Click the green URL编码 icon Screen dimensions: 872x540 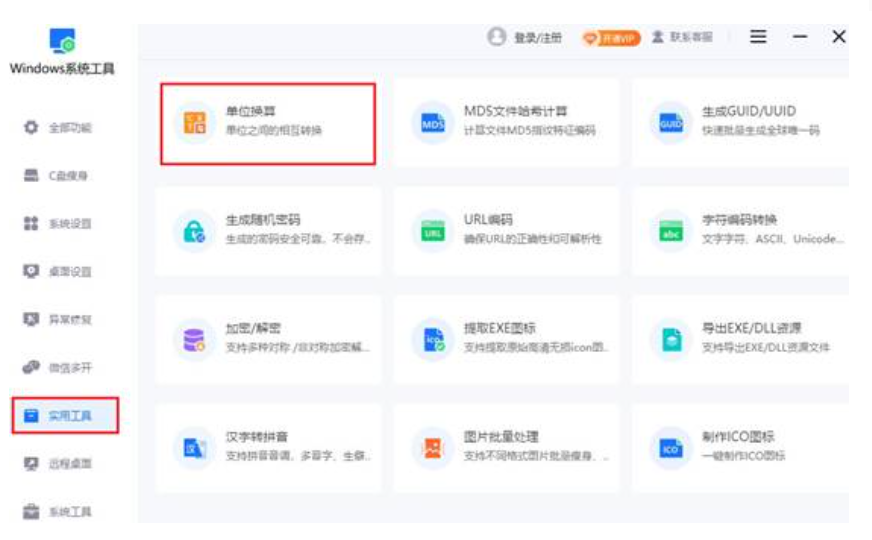pyautogui.click(x=432, y=232)
